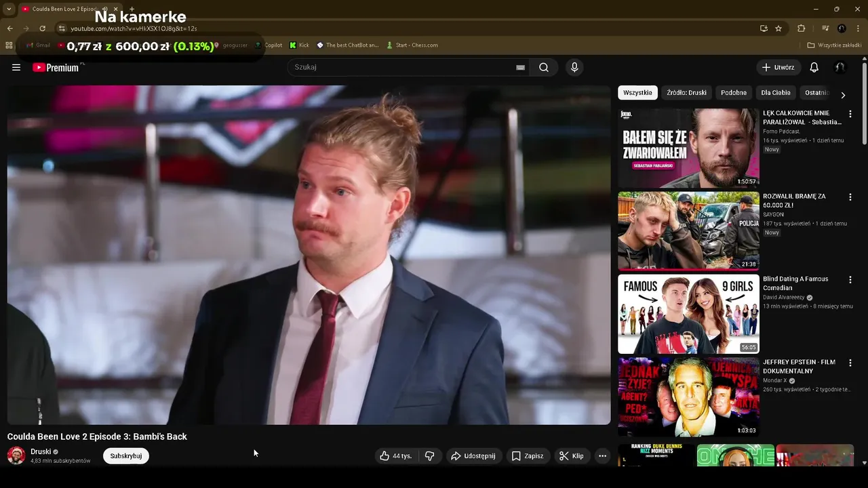Open the browser three-dot menu
Viewport: 868px width, 488px height.
[859, 28]
